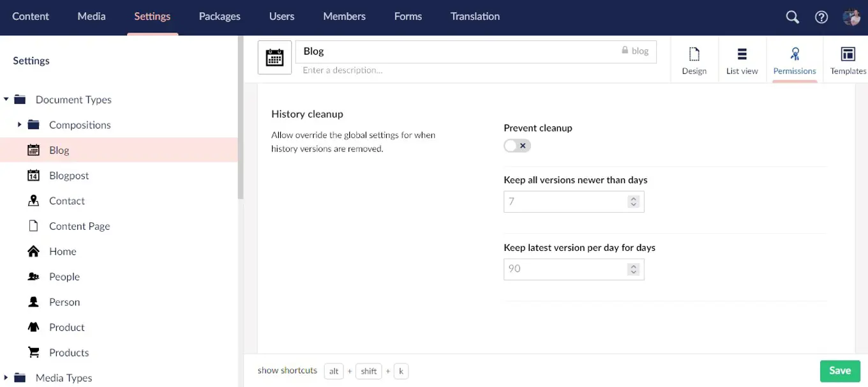Switch to the Design tab
The image size is (868, 387).
[694, 59]
